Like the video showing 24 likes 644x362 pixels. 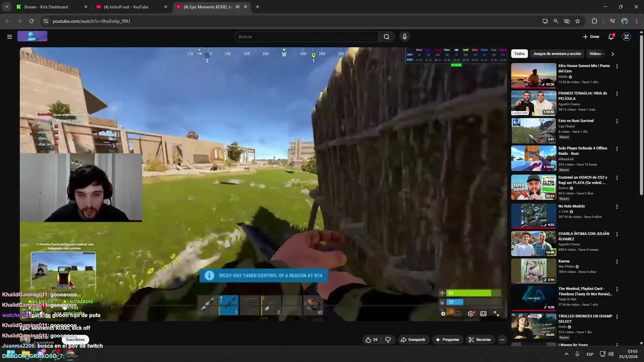[371, 340]
